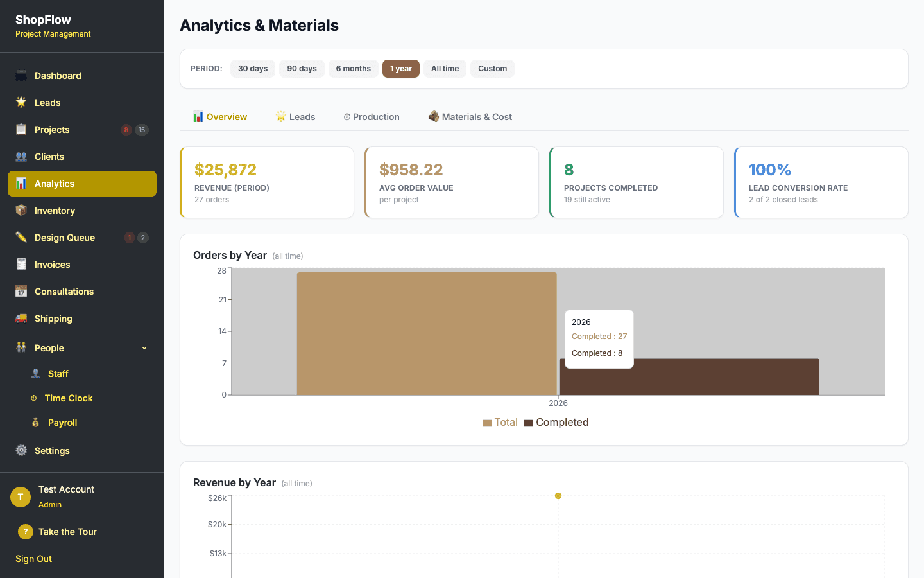
Task: Hide the Completed series via the legend
Action: (556, 422)
